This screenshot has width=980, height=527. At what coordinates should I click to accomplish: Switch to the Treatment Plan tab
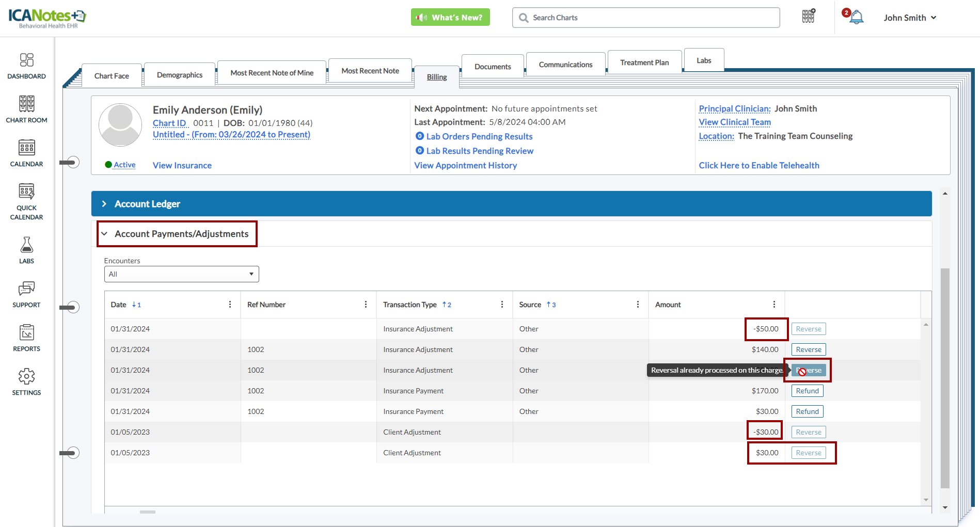click(644, 62)
